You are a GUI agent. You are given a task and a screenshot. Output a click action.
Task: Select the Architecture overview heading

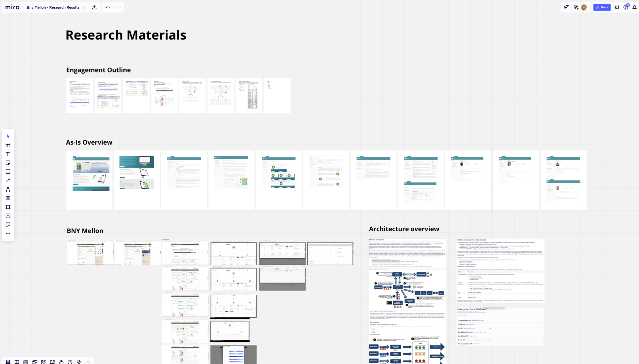click(404, 229)
